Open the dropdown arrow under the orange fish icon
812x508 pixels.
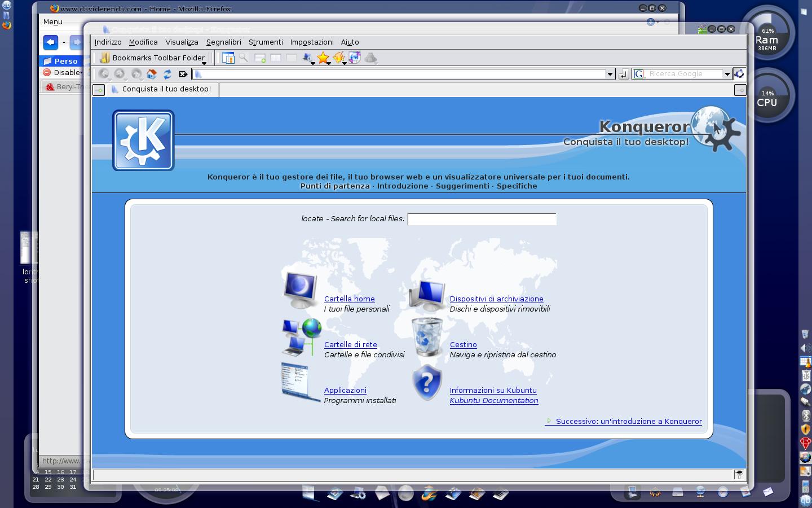[344, 63]
